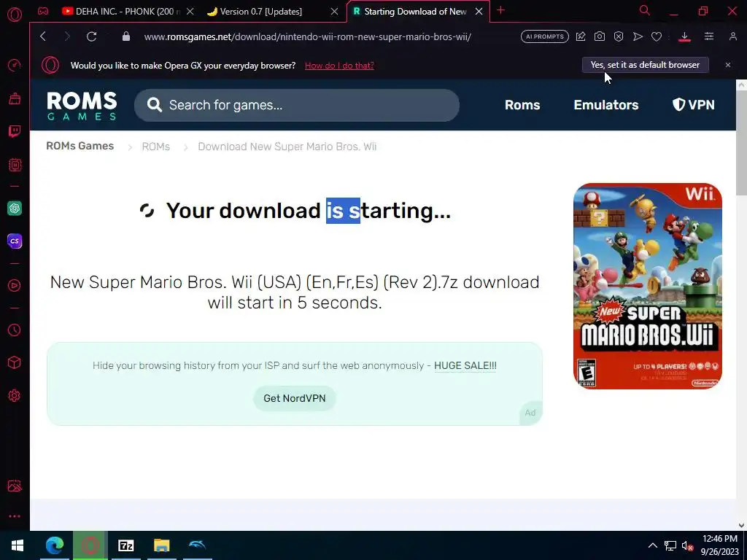Open the Opera GX menu logo
This screenshot has height=560, width=747.
coord(15,15)
